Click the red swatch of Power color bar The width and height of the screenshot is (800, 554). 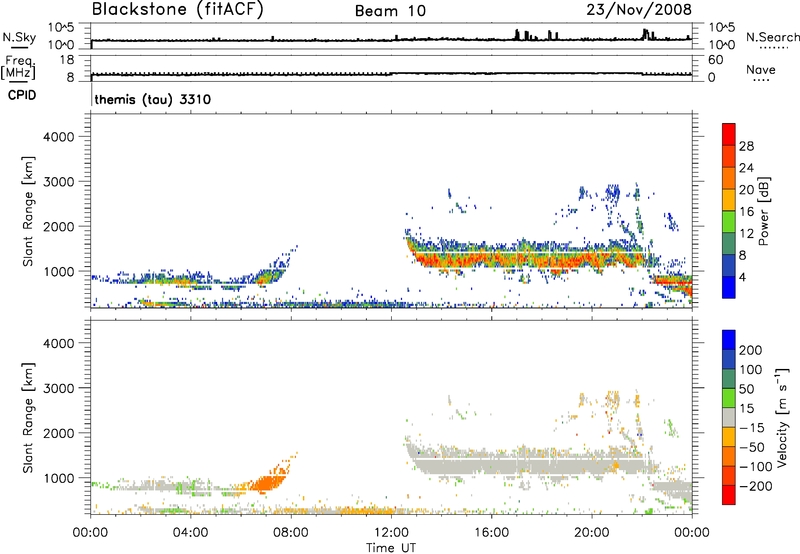pyautogui.click(x=729, y=134)
